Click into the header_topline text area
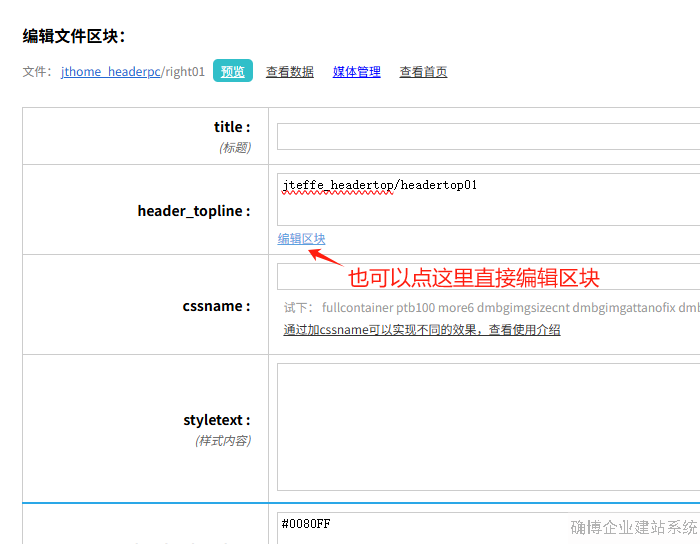This screenshot has width=700, height=544. coord(488,199)
